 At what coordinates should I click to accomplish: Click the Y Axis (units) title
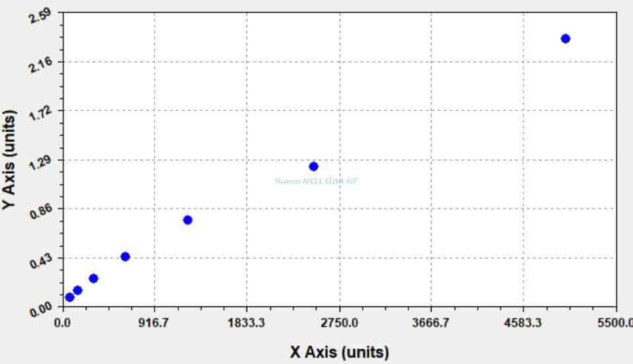9,160
